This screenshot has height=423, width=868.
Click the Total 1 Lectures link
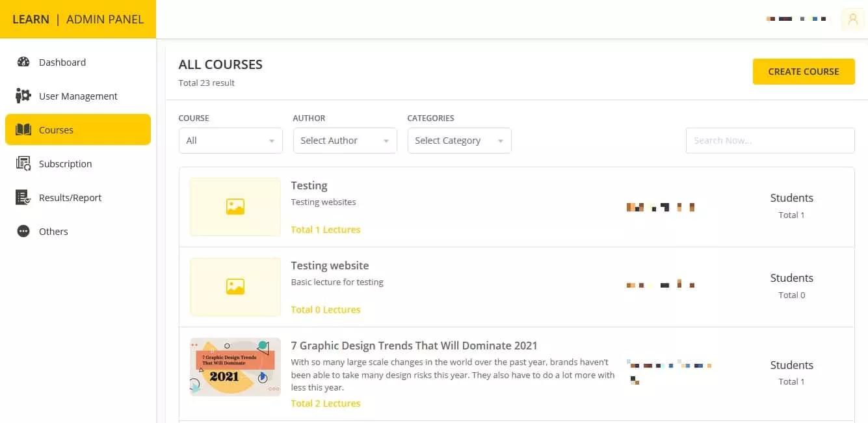pos(325,230)
